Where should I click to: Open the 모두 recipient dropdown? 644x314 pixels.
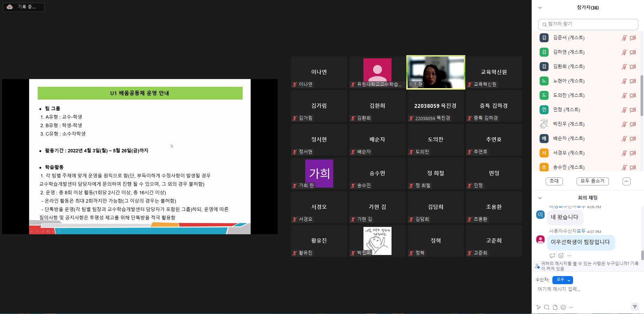click(x=563, y=280)
